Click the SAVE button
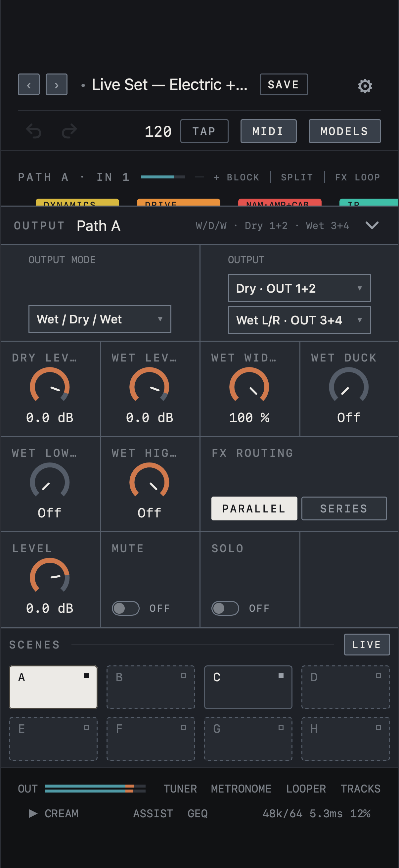Image resolution: width=399 pixels, height=868 pixels. [284, 84]
